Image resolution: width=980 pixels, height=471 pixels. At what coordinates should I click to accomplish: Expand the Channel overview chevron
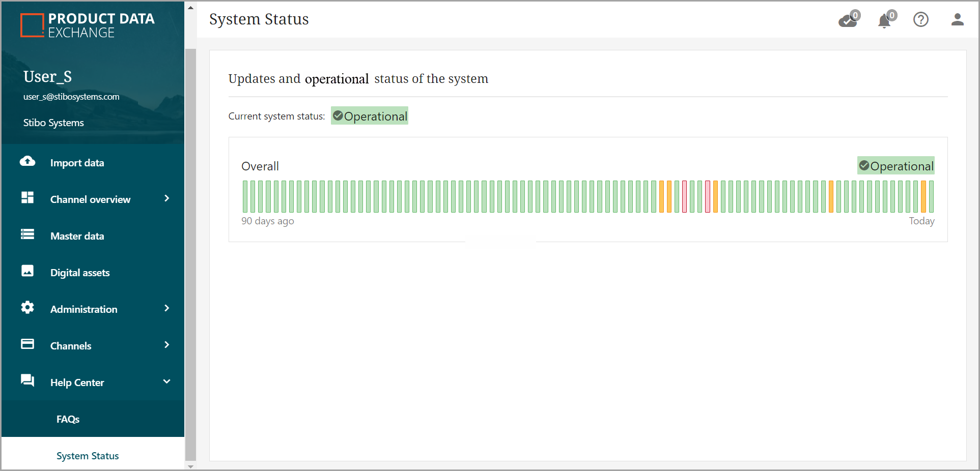pos(166,198)
